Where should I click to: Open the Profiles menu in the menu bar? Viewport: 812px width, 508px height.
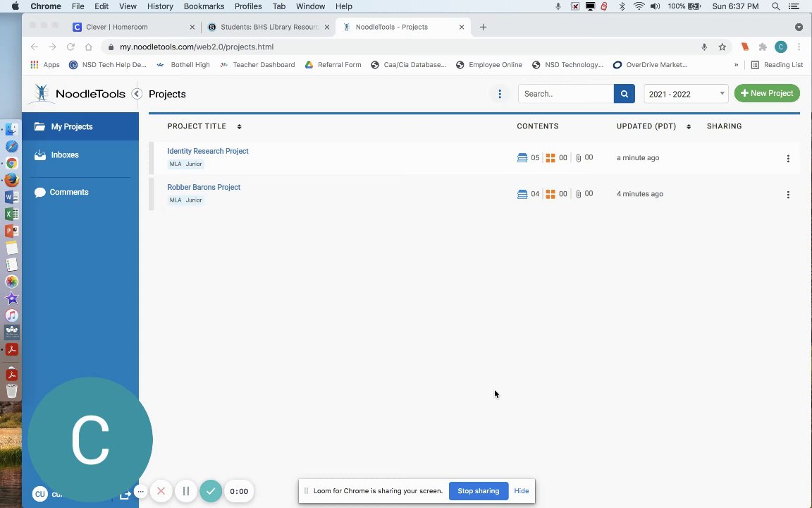pyautogui.click(x=248, y=6)
